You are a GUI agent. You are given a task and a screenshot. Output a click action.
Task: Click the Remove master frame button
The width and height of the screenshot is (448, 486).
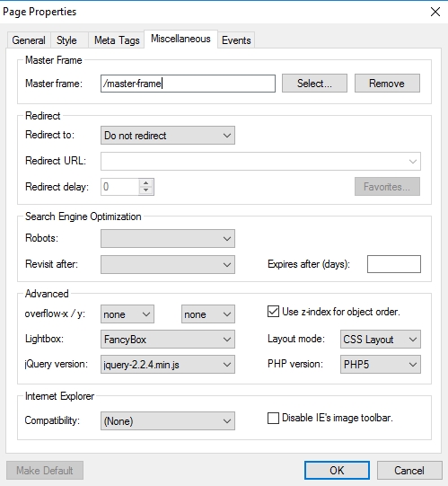(387, 83)
